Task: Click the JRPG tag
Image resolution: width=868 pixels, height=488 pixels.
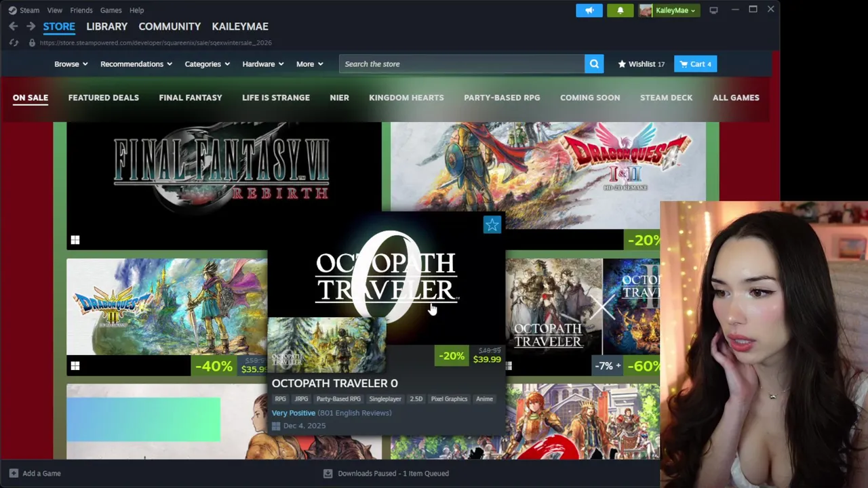Action: (301, 399)
